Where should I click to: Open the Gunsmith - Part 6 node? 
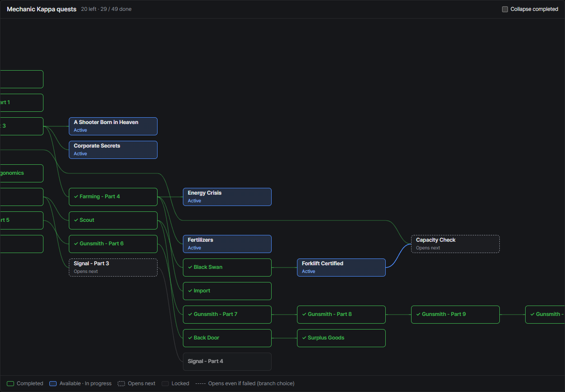point(113,244)
